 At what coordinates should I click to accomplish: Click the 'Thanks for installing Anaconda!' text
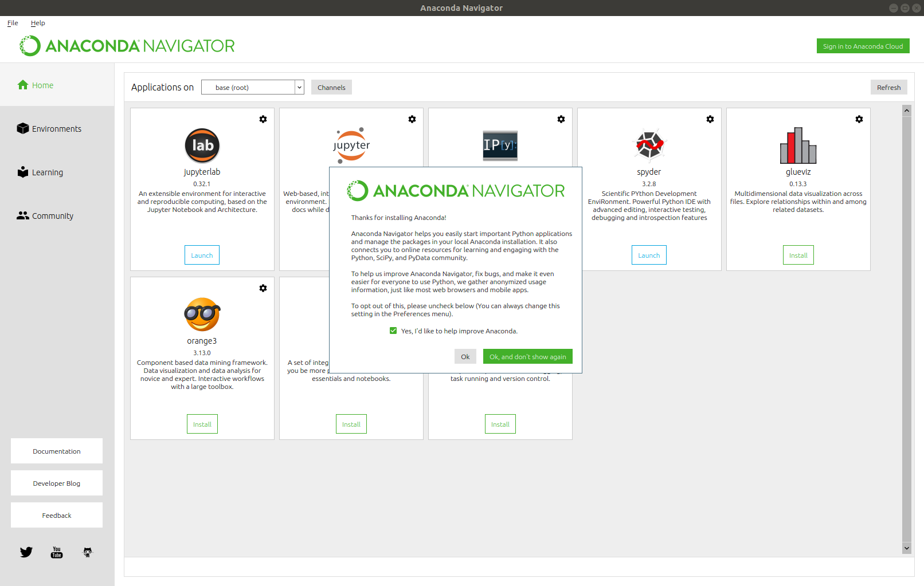[398, 218]
